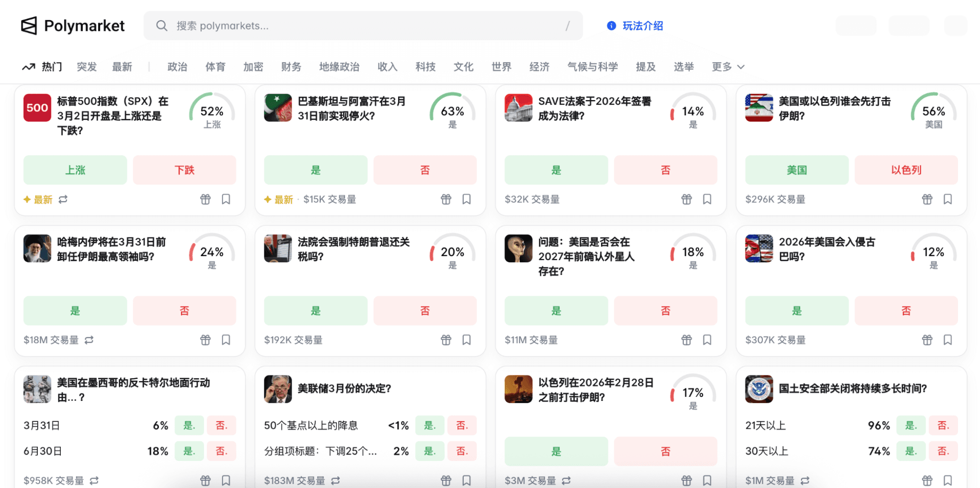Viewport: 980px width, 488px height.
Task: Click the info icon beside 玩法介绍
Action: pyautogui.click(x=611, y=26)
